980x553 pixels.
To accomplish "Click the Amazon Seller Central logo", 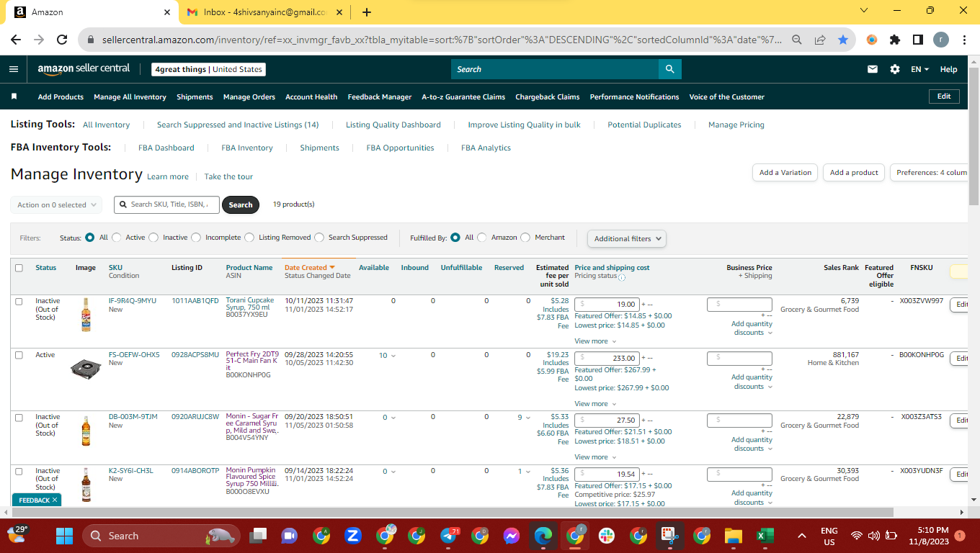I will (x=84, y=69).
